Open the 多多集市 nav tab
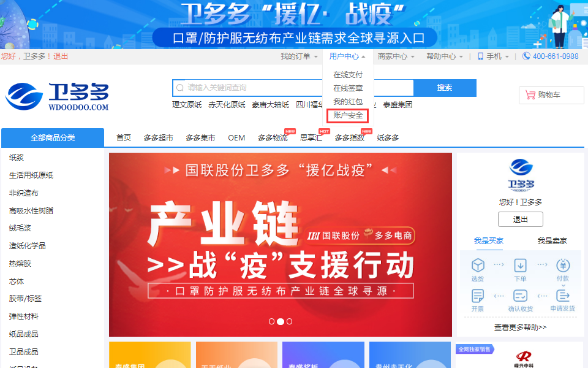Viewport: 588px width, 368px height. pyautogui.click(x=201, y=138)
